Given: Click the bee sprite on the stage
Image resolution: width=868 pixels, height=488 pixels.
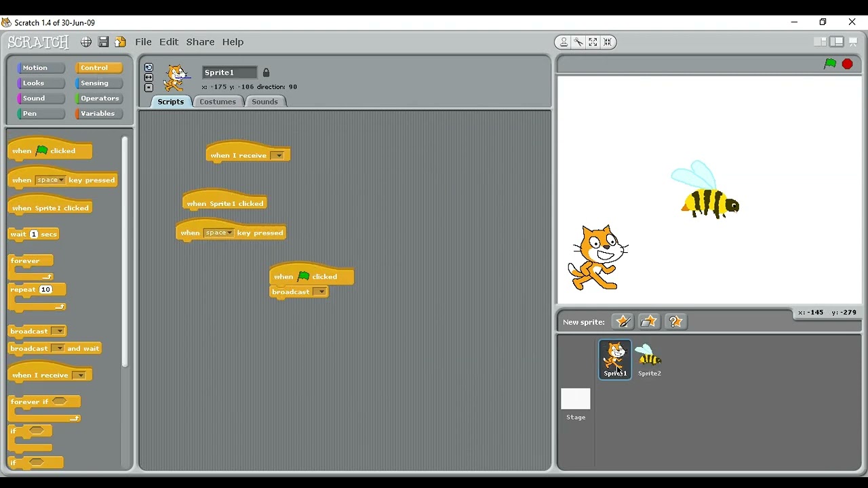Looking at the screenshot, I should [705, 190].
